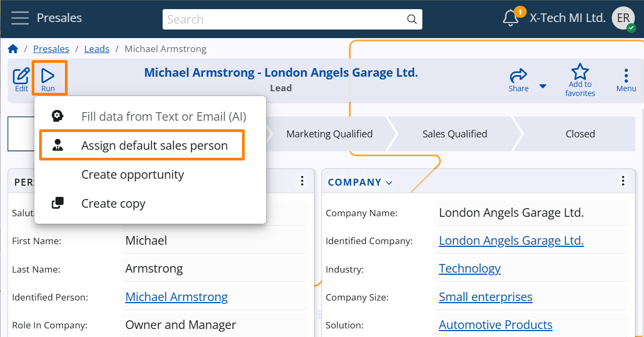Open the COMPANY panel's three-dot options
This screenshot has width=644, height=337.
(x=623, y=181)
